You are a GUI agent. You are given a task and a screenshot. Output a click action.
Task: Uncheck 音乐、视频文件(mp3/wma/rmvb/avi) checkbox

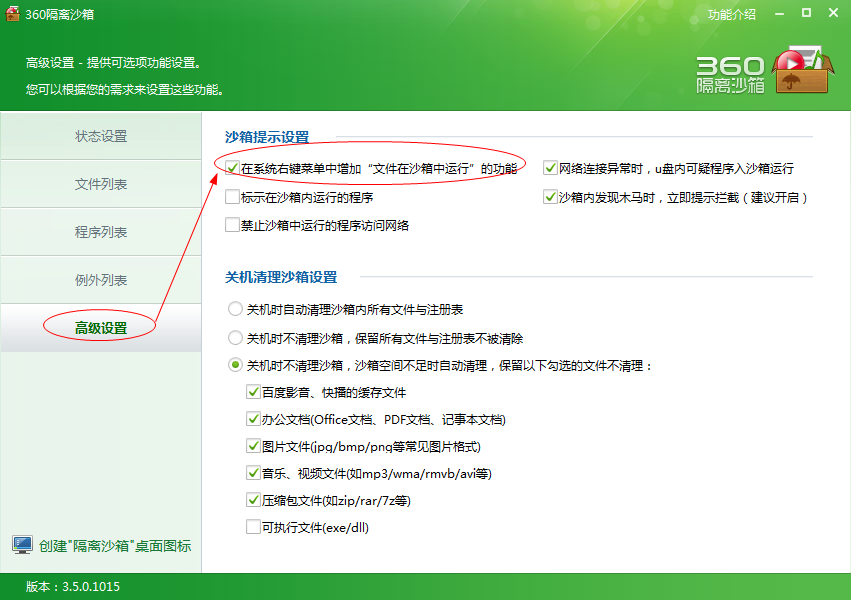tap(253, 473)
